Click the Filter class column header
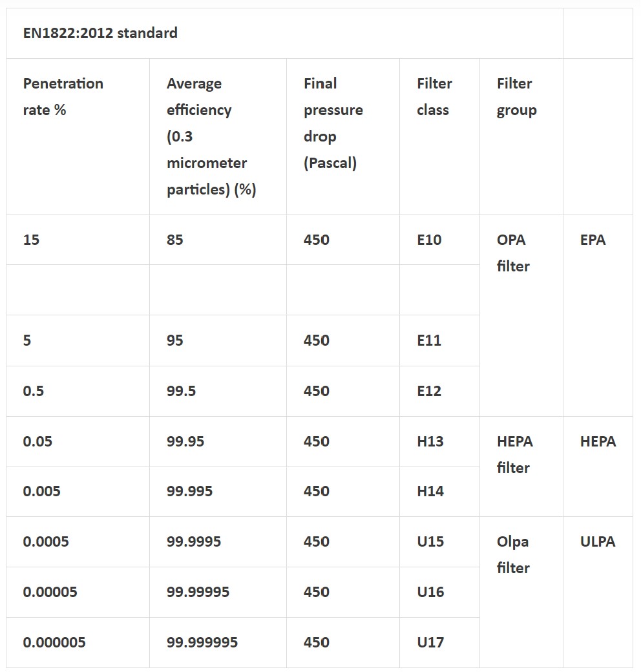 pos(434,97)
